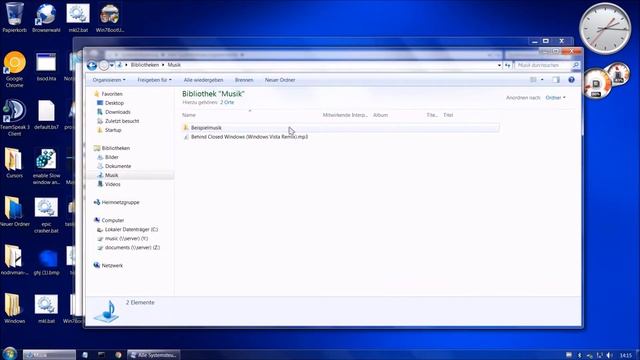The height and width of the screenshot is (360, 640).
Task: Select Heimnetzgruppe in the sidebar
Action: [x=120, y=202]
